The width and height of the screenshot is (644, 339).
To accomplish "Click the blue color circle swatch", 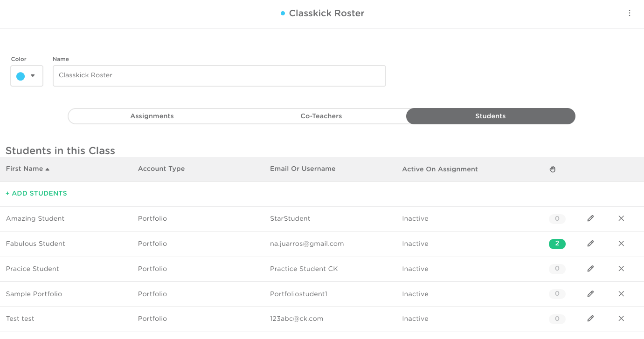I will coord(21,76).
